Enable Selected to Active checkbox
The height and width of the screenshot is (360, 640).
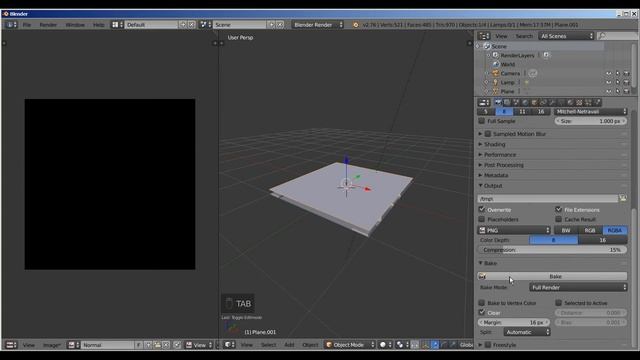pos(558,303)
